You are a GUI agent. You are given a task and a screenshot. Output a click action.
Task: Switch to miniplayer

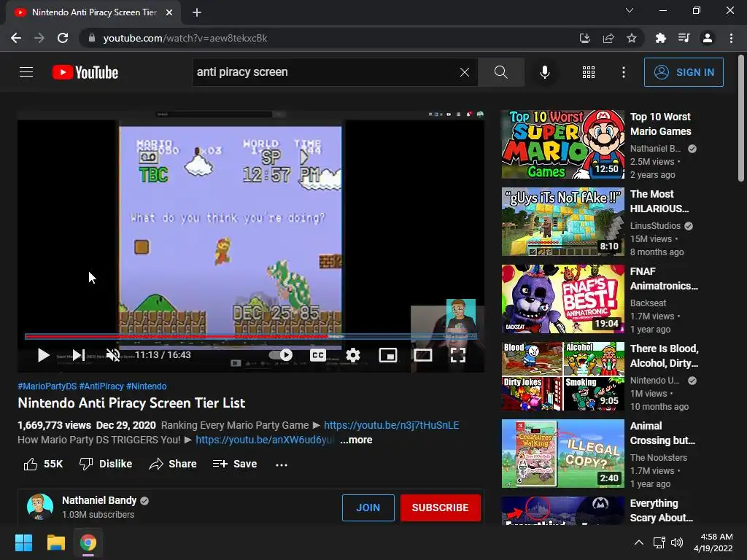coord(388,355)
